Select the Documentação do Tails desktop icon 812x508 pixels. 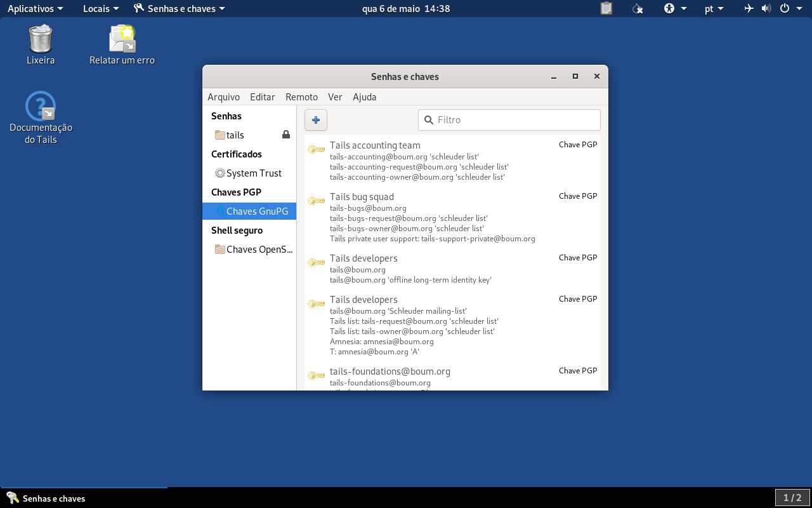click(41, 117)
